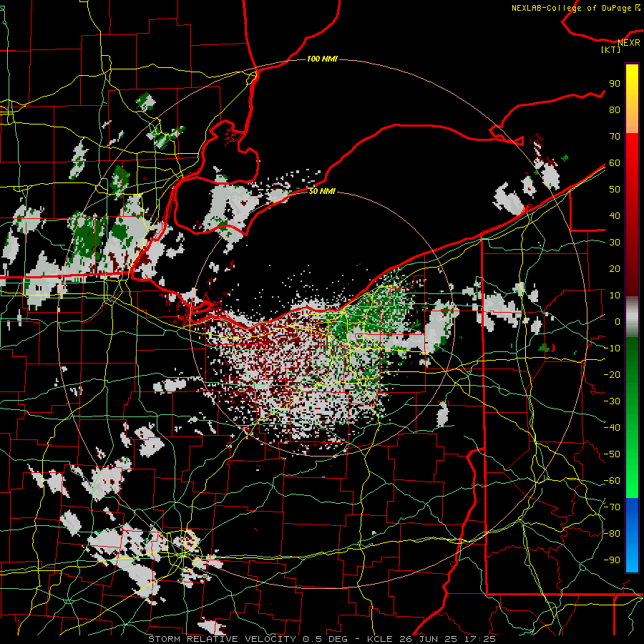Viewport: 644px width, 644px height.
Task: Click the 50 value on the velocity scale
Action: click(x=615, y=190)
